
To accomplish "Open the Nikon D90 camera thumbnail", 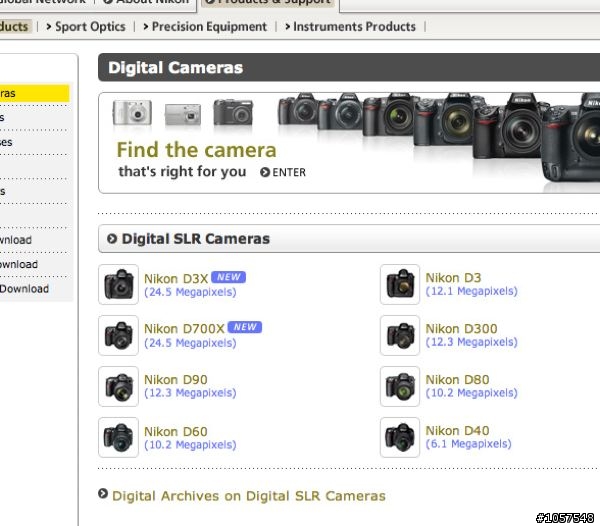I will [x=118, y=386].
